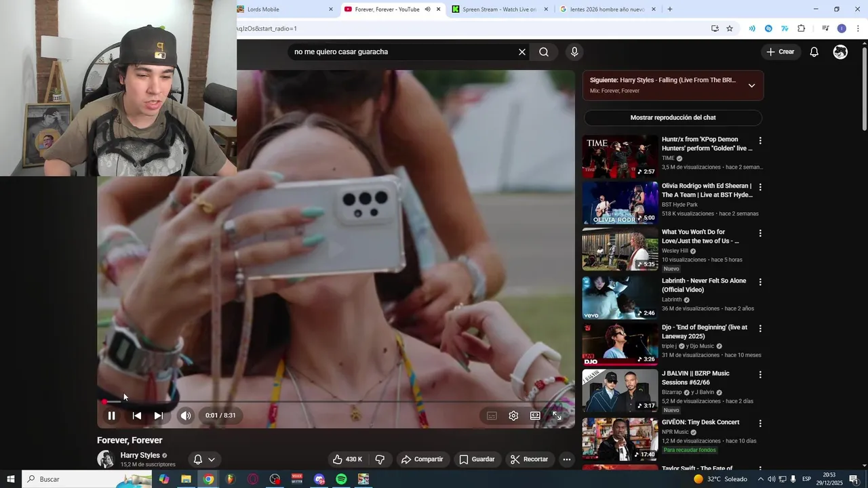The image size is (868, 488).
Task: Click the dislike thumbs-down button
Action: 380,459
